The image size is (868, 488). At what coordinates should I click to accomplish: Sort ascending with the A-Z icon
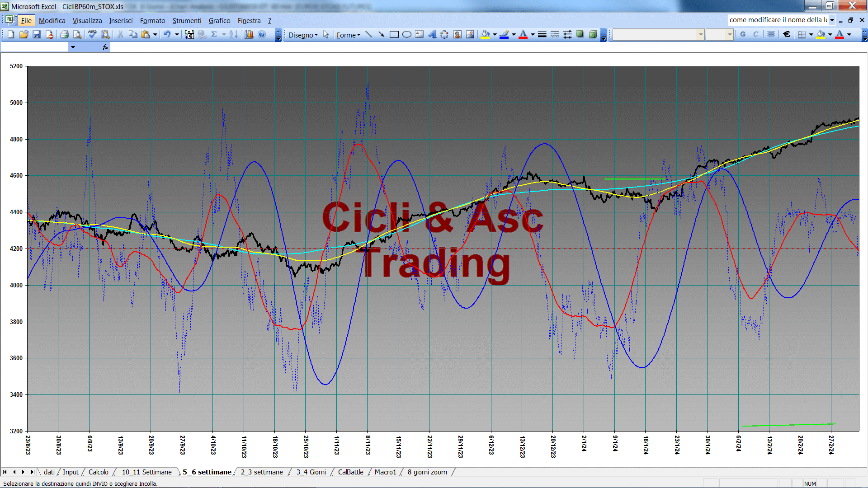pos(233,34)
